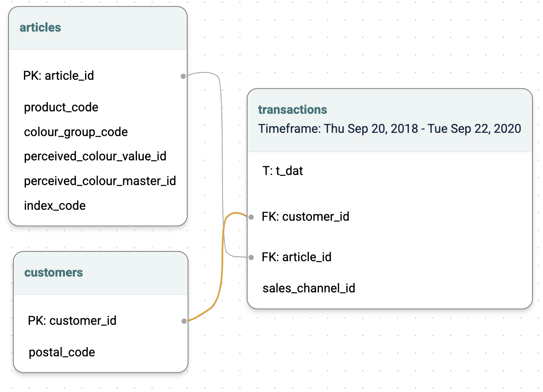This screenshot has width=543, height=392.
Task: Click the connector dot beside FK: customer_id
Action: point(251,217)
